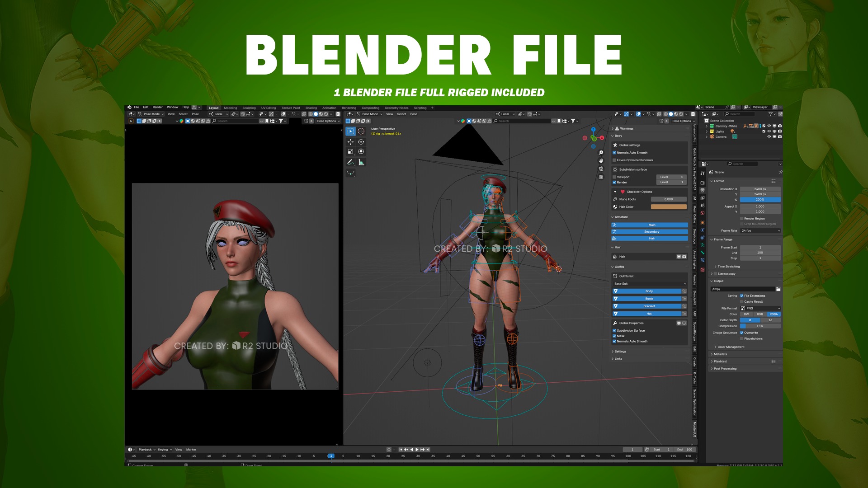Open the Object properties orange square icon
Image resolution: width=868 pixels, height=488 pixels.
pos(703,222)
